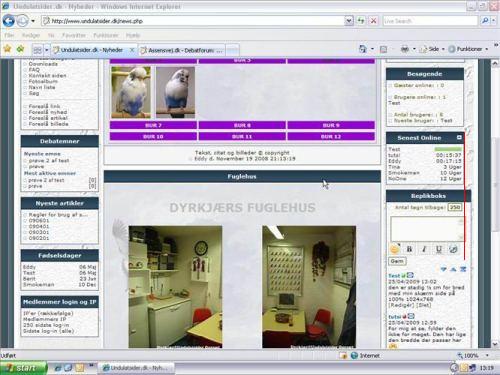Click the Print icon in toolbar
The image size is (500, 375).
(405, 49)
